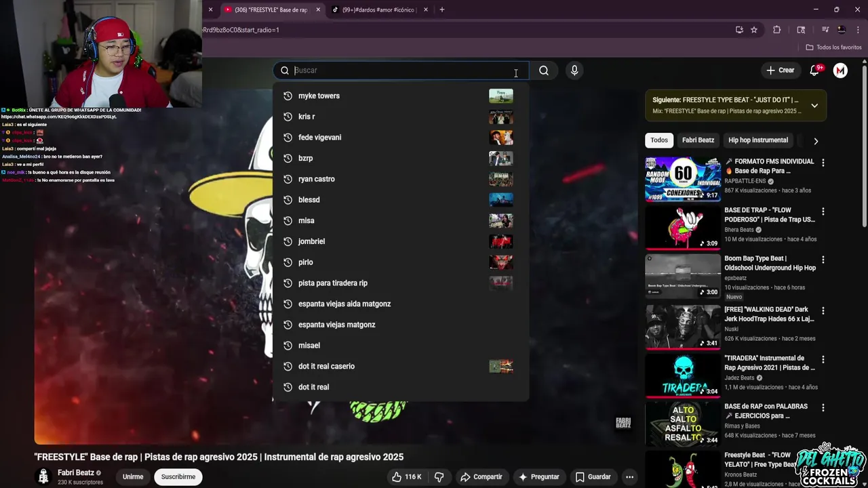Choose suggestion dot it real caserio
This screenshot has width=868, height=488.
(400, 366)
